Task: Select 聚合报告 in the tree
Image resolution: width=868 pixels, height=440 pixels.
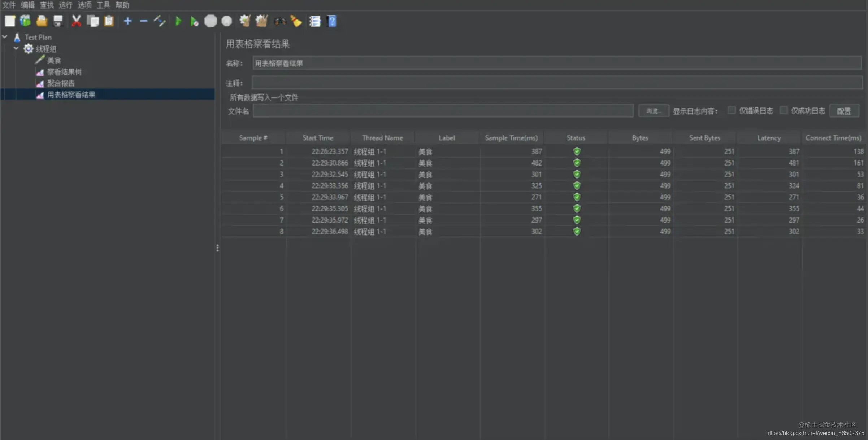Action: 61,83
